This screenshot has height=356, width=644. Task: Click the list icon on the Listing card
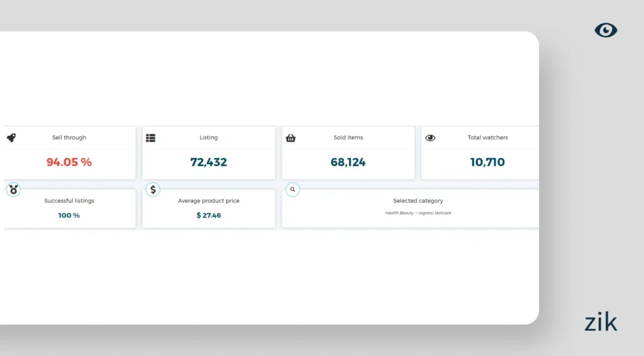click(x=151, y=138)
